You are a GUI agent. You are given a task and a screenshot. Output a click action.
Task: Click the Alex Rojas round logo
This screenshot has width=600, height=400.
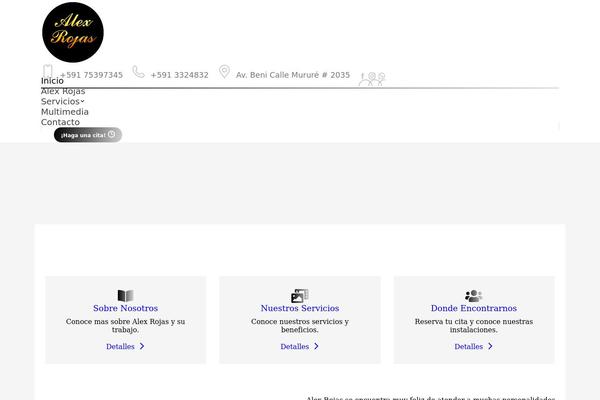[x=73, y=32]
